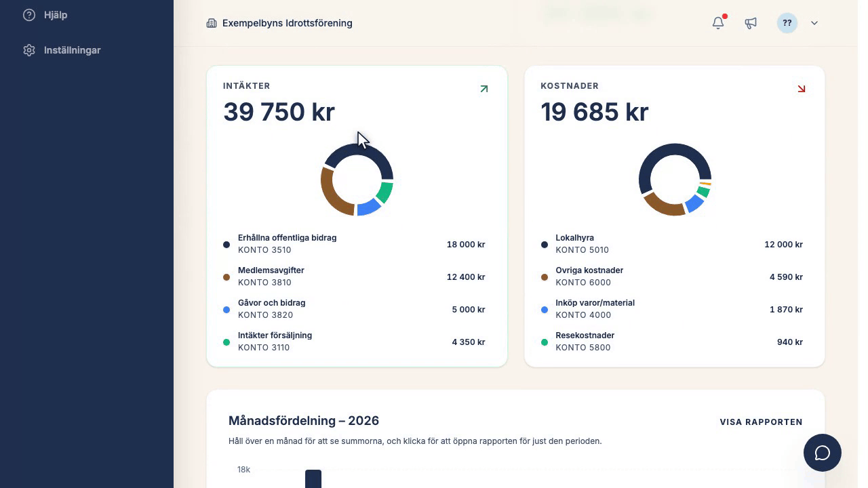Click the Inställningar gear icon
The image size is (868, 488).
coord(29,50)
